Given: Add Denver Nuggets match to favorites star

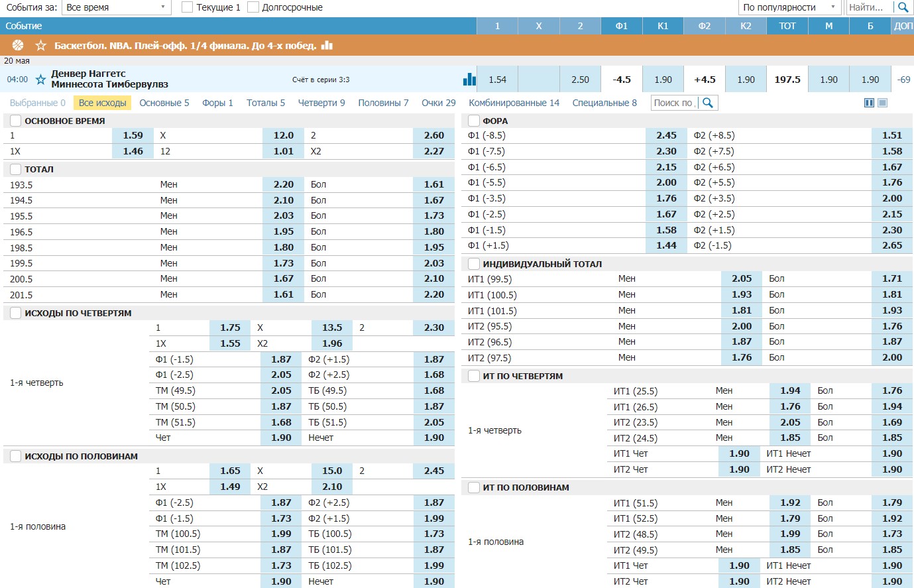Looking at the screenshot, I should [x=40, y=80].
